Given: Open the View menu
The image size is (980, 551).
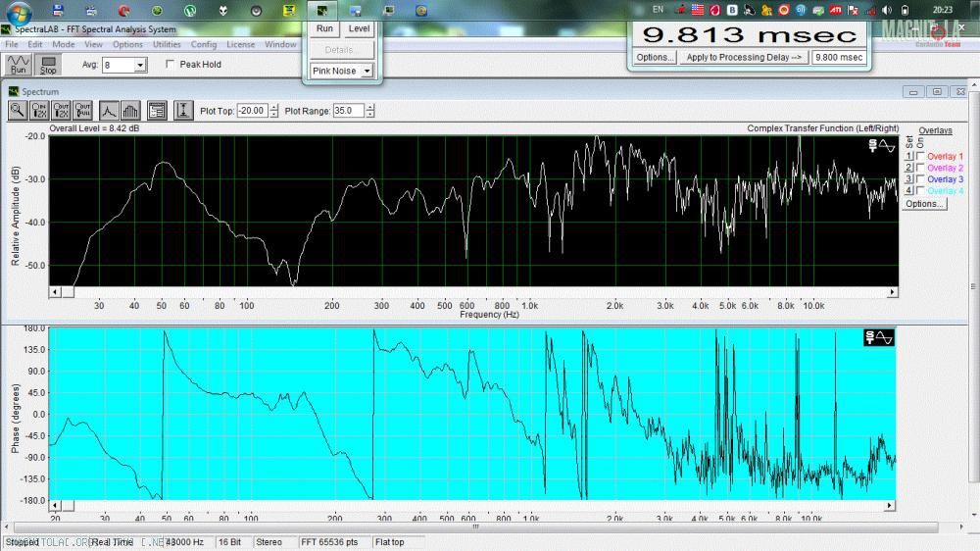Looking at the screenshot, I should click(93, 44).
